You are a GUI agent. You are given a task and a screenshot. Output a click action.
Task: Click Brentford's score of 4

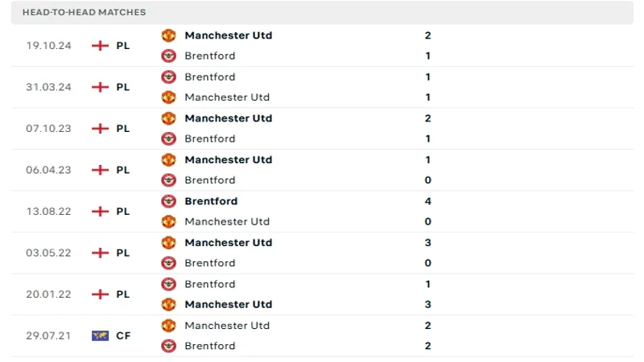pyautogui.click(x=428, y=201)
